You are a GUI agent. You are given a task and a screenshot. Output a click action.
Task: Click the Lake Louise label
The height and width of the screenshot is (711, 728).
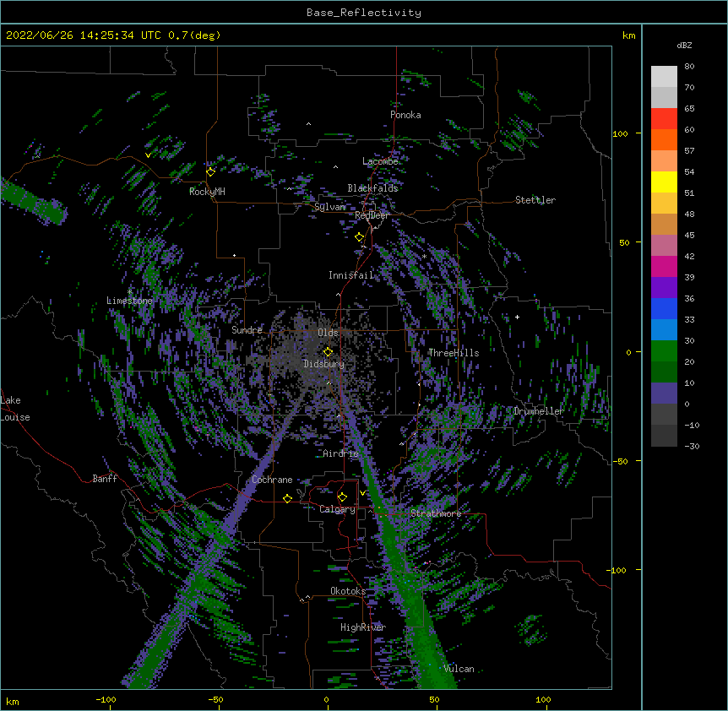[x=15, y=409]
